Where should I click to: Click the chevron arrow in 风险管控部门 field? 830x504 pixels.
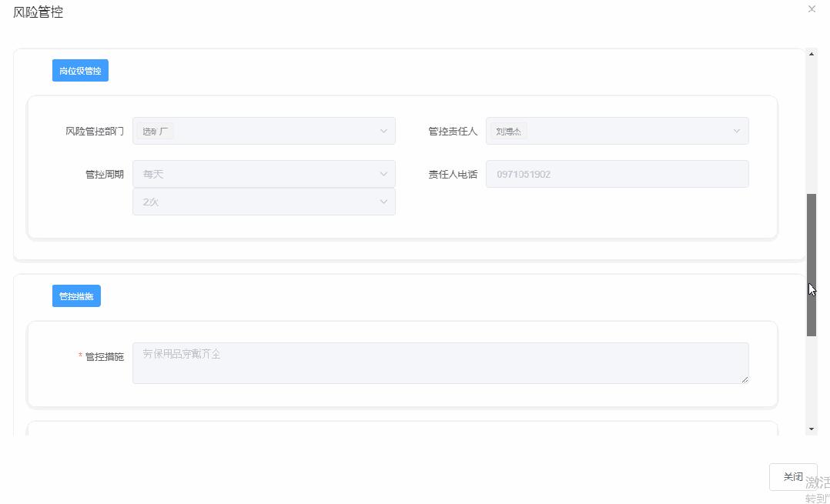click(383, 131)
